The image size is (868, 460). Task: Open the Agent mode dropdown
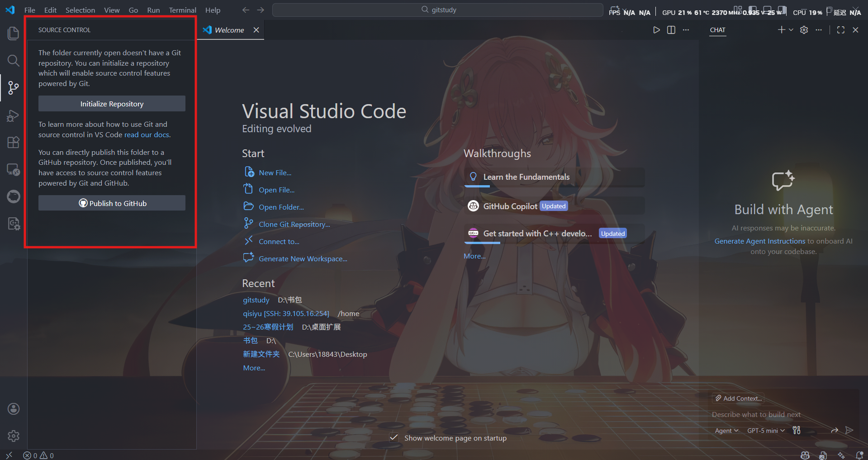tap(726, 431)
